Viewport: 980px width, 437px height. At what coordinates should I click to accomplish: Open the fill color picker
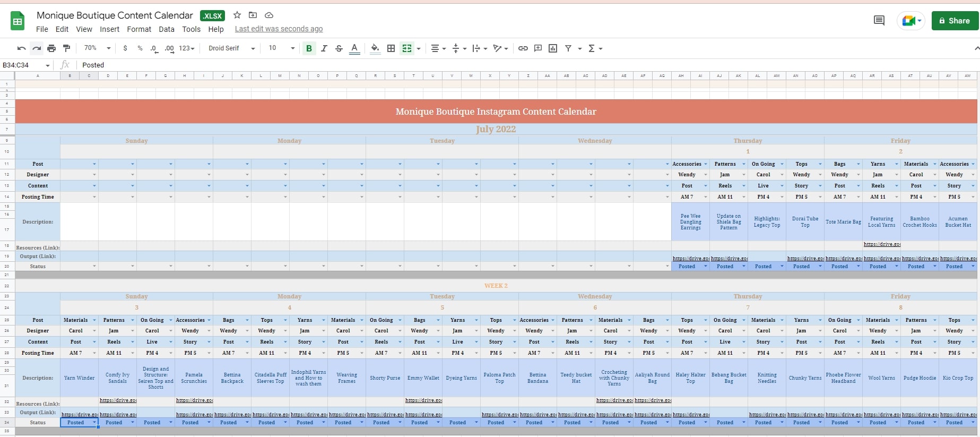click(375, 48)
